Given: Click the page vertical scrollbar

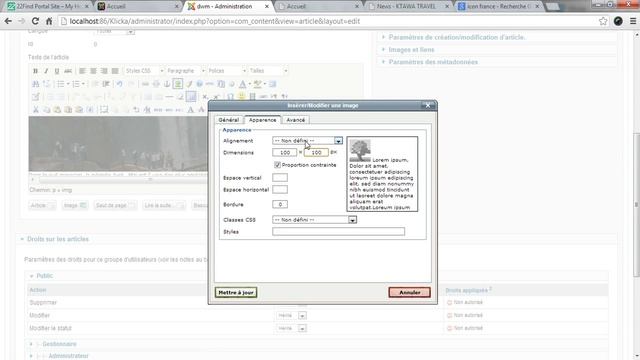Looking at the screenshot, I should (x=636, y=204).
